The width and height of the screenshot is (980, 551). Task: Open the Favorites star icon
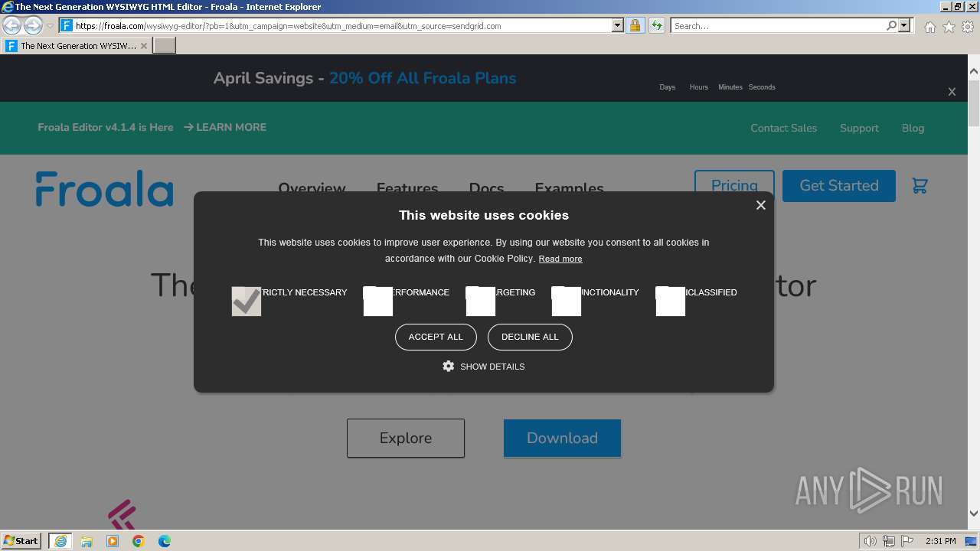[949, 27]
